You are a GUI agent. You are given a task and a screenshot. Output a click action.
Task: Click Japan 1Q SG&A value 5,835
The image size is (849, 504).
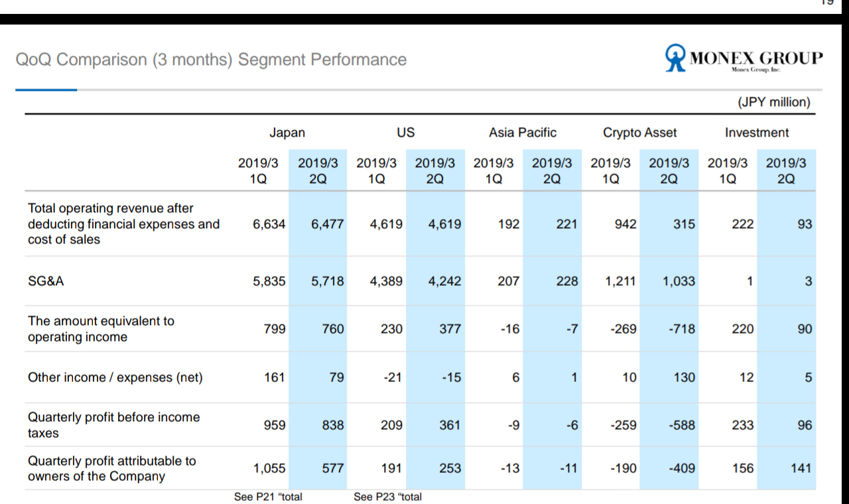269,281
